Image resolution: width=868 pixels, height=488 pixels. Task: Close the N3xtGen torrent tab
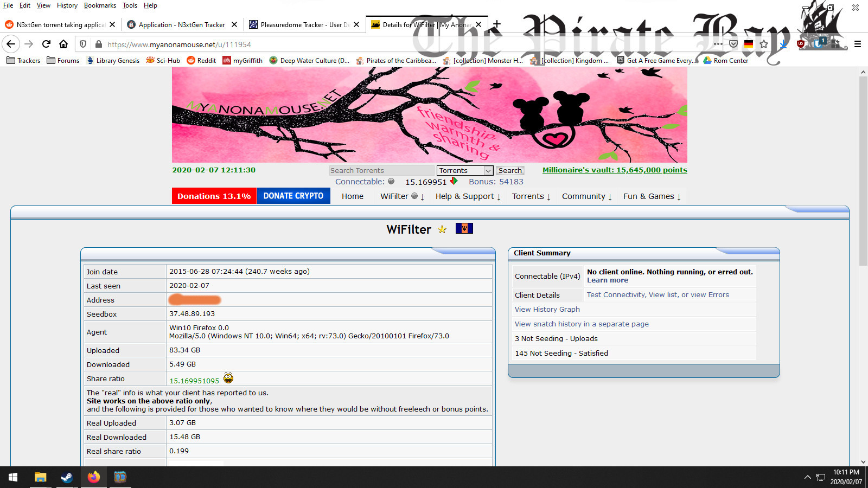[x=112, y=24]
